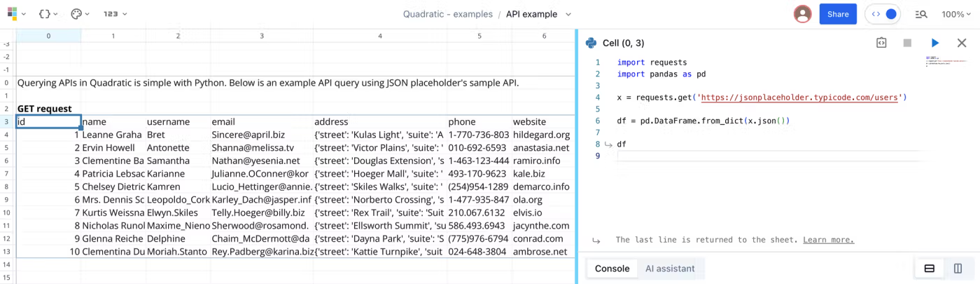Click the stop execution square icon
Image resolution: width=980 pixels, height=284 pixels.
click(907, 43)
